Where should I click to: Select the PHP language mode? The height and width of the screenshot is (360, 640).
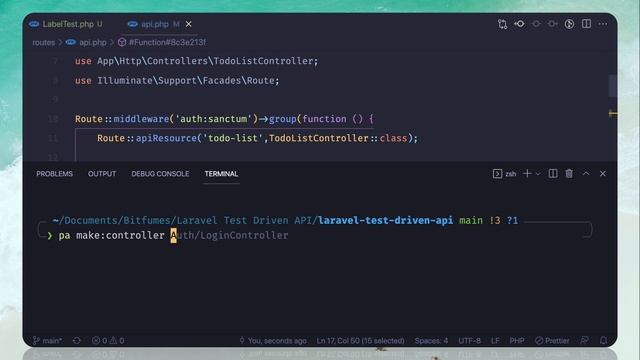(517, 340)
